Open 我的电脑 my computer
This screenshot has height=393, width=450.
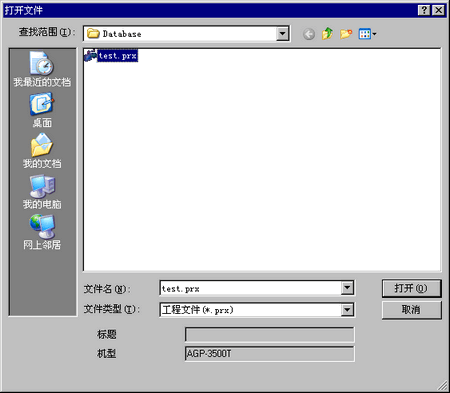tap(42, 192)
